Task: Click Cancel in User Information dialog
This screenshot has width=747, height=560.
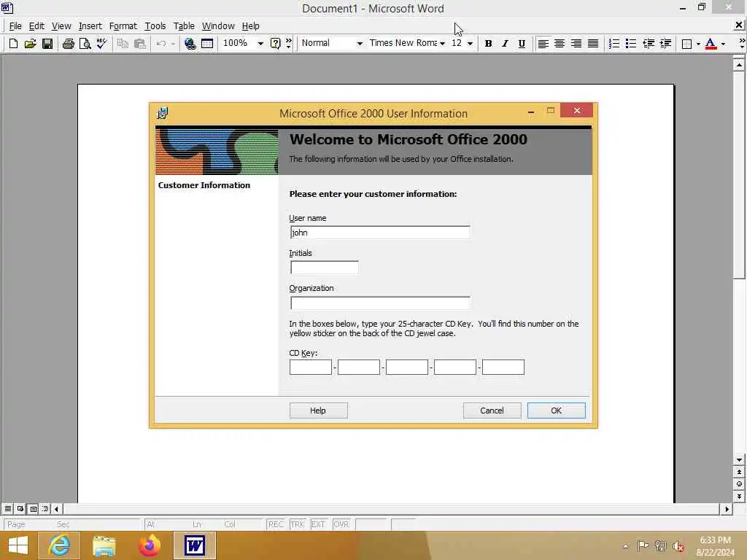Action: point(492,411)
